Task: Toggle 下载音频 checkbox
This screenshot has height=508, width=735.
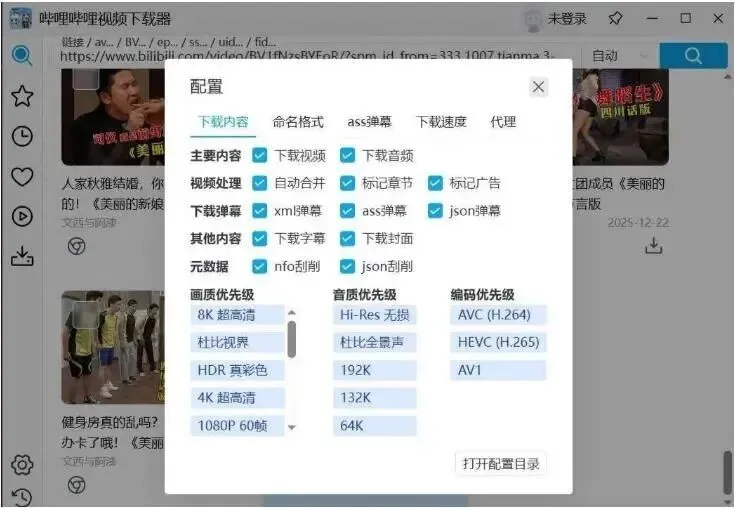Action: pyautogui.click(x=347, y=155)
